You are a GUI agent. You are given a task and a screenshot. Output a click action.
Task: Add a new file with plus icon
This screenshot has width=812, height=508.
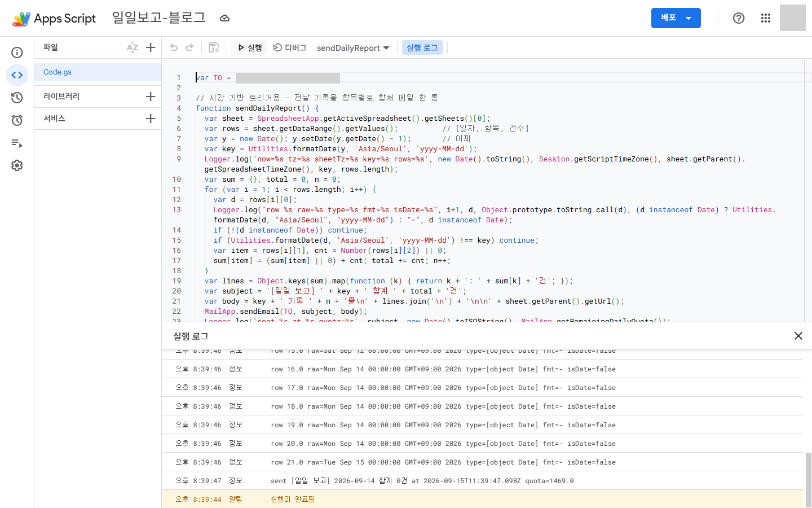coord(151,47)
